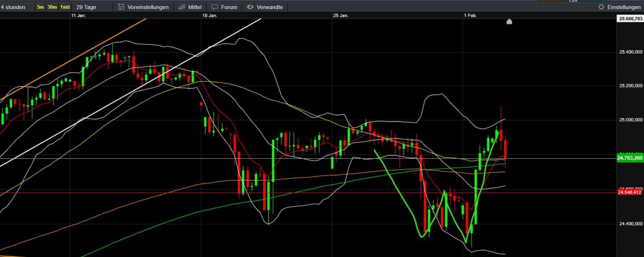Click the '1 Feb.' date label
The width and height of the screenshot is (644, 257).
click(x=470, y=16)
